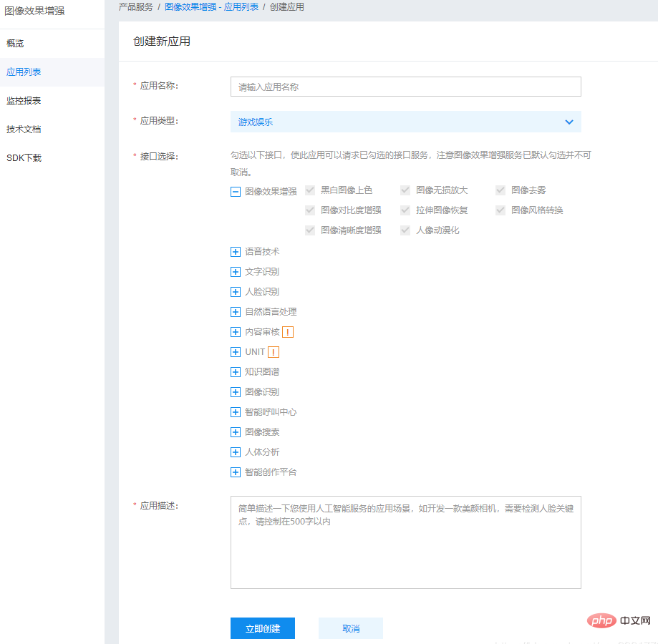
Task: Expand the 智能创作平台 section
Action: (236, 472)
